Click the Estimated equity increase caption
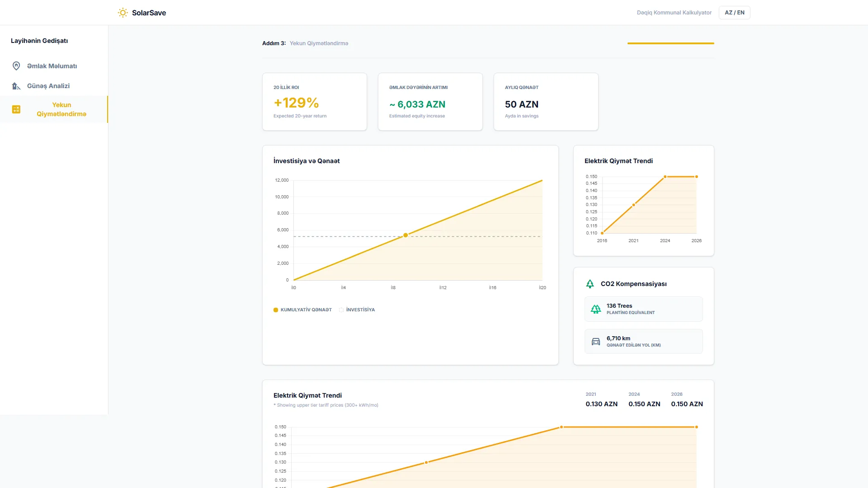 click(x=417, y=116)
